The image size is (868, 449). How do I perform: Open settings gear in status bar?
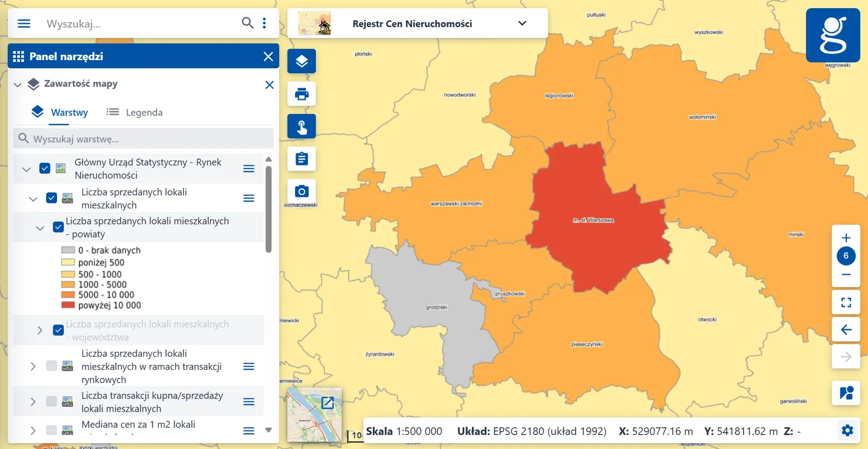pos(847,431)
